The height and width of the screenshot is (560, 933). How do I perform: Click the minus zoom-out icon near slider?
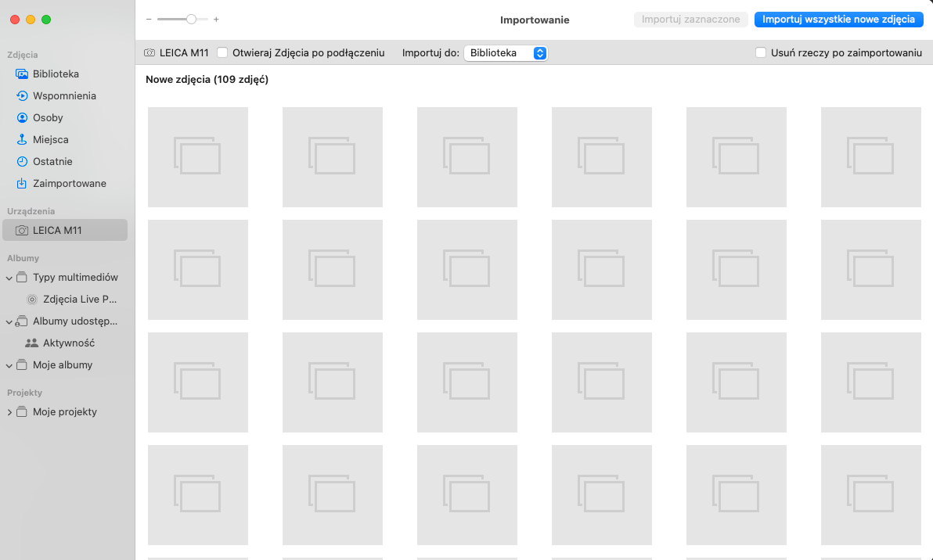point(149,20)
